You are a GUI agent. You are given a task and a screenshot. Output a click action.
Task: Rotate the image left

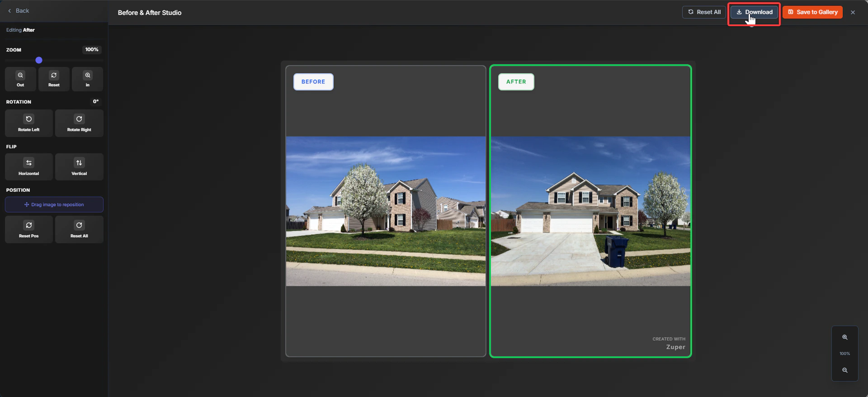[x=29, y=123]
